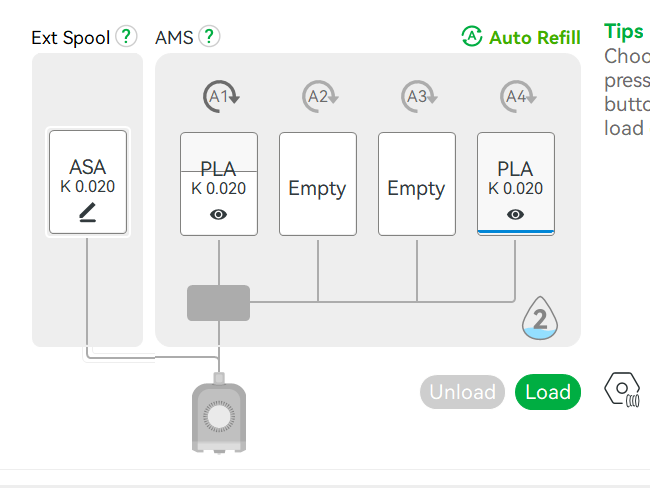Select the A1 PLA filament slot
Image resolution: width=650 pixels, height=488 pixels.
pos(219,184)
